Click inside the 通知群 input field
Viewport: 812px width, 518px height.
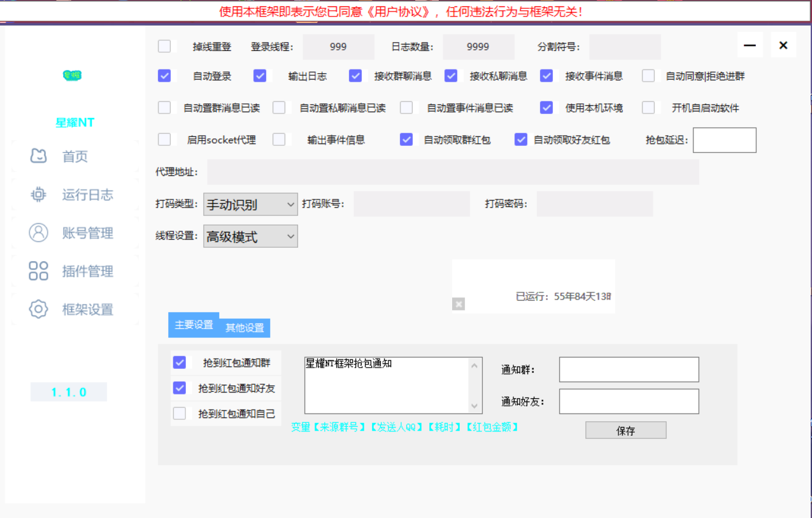pyautogui.click(x=628, y=369)
